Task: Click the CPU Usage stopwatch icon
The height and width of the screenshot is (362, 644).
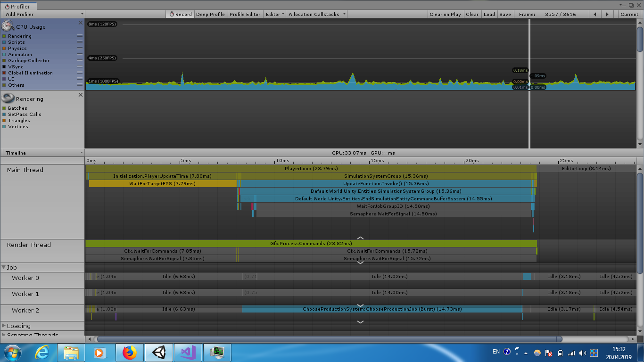Action: click(x=8, y=26)
